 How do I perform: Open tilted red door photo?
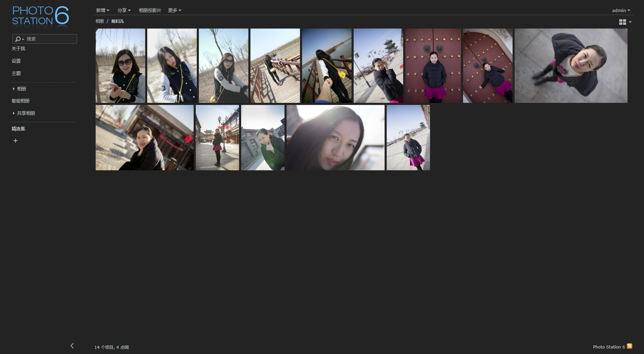pos(488,66)
